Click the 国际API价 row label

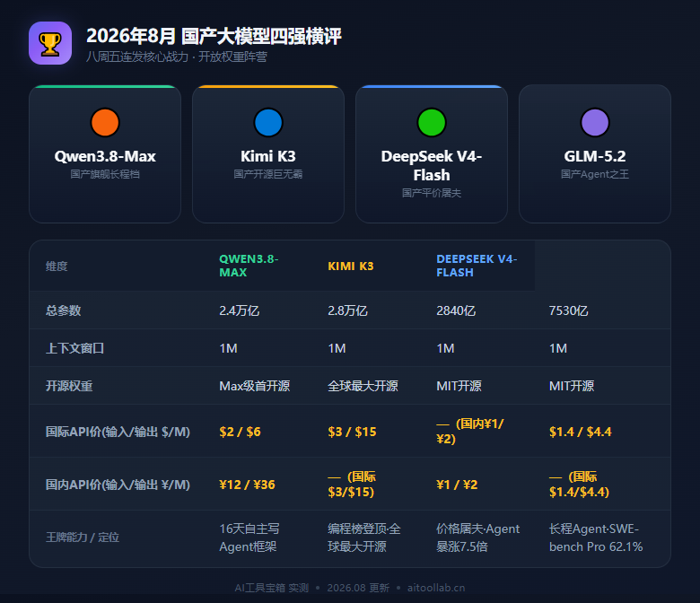[118, 432]
